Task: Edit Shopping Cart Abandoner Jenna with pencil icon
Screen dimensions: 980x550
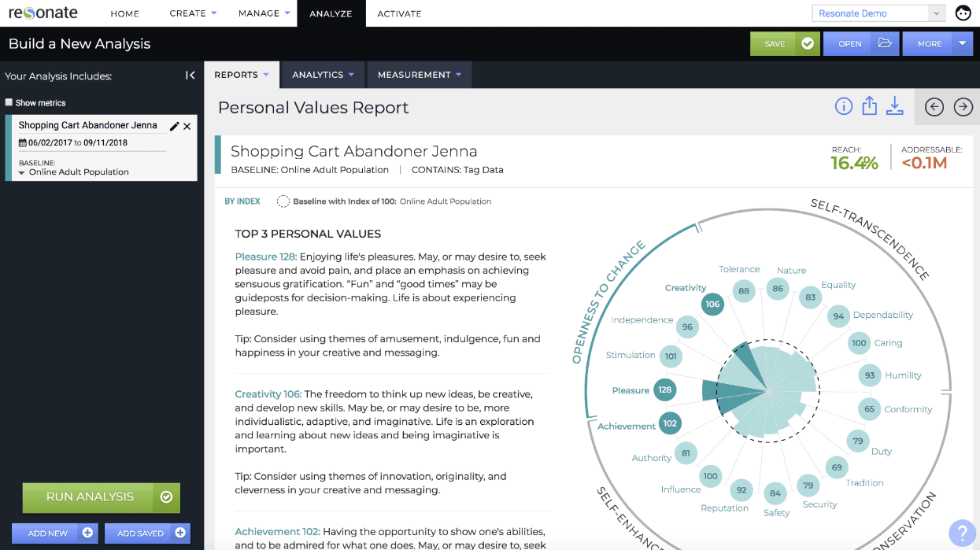Action: tap(175, 126)
